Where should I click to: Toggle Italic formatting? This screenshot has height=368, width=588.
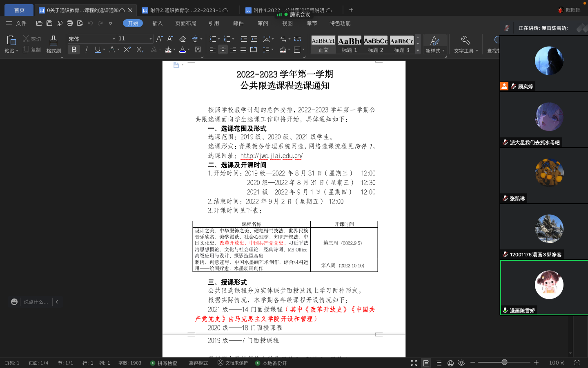click(x=86, y=49)
